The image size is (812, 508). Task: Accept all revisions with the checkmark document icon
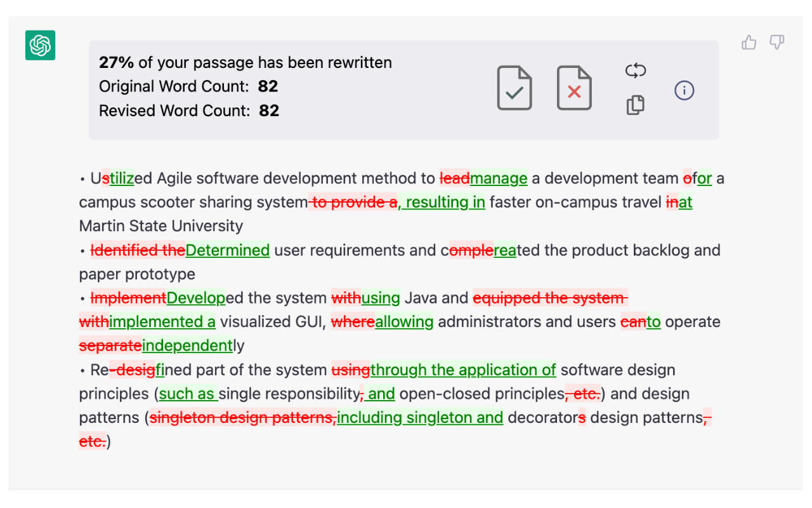[514, 88]
